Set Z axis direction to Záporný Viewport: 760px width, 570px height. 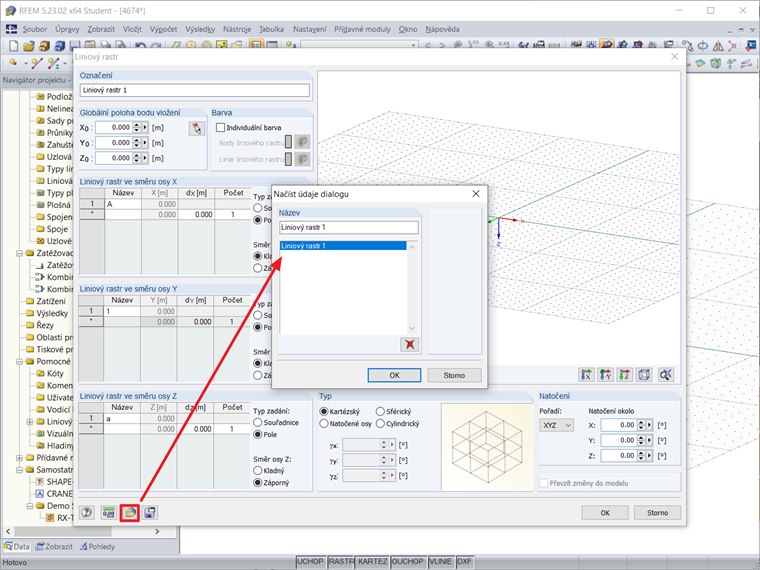click(258, 483)
